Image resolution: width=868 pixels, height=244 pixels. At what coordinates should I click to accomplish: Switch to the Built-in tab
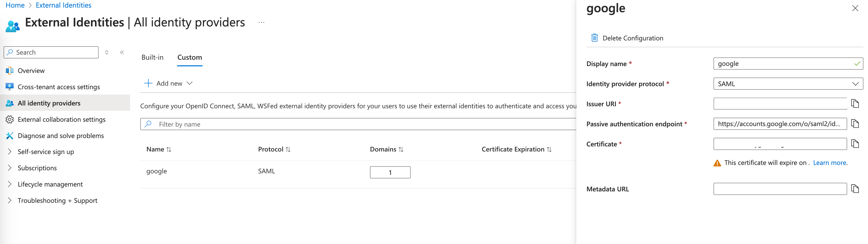click(x=152, y=57)
